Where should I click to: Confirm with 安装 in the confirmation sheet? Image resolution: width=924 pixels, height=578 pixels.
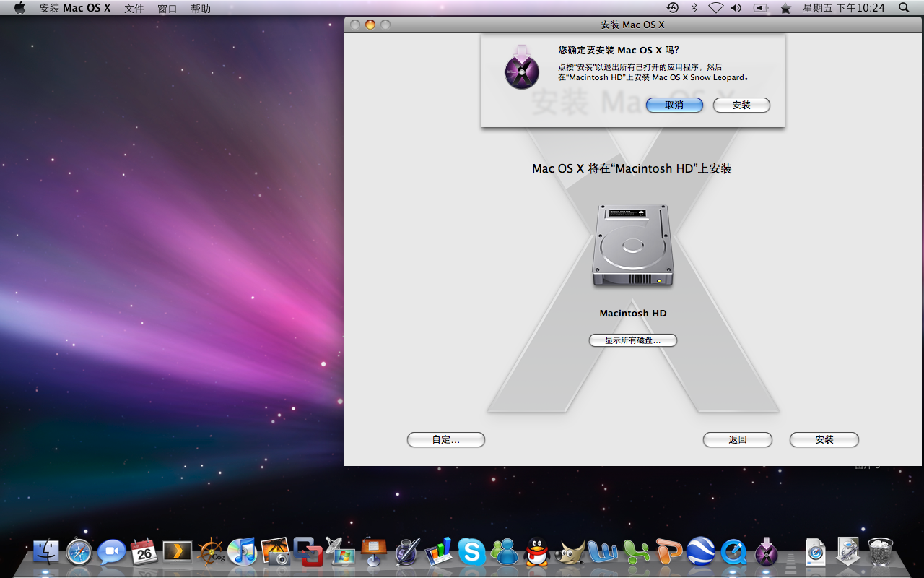tap(741, 105)
